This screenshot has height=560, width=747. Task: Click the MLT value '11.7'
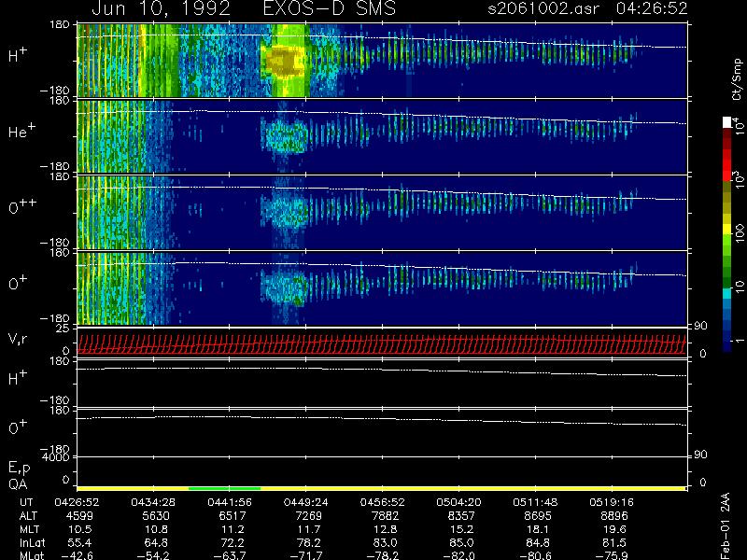click(309, 529)
